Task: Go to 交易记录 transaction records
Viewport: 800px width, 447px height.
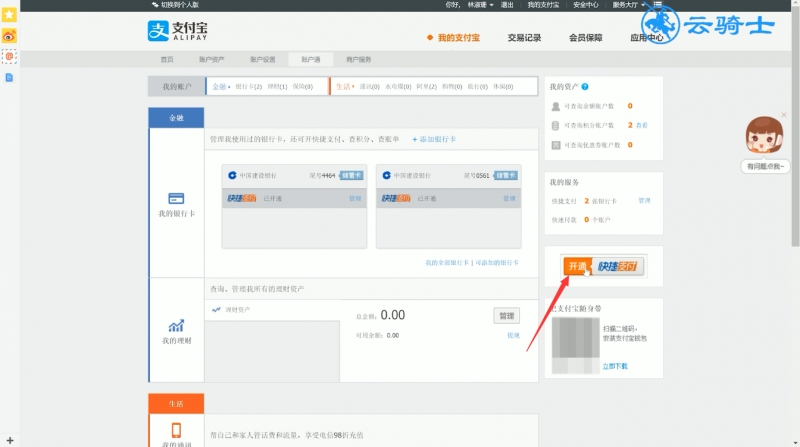Action: pyautogui.click(x=524, y=37)
